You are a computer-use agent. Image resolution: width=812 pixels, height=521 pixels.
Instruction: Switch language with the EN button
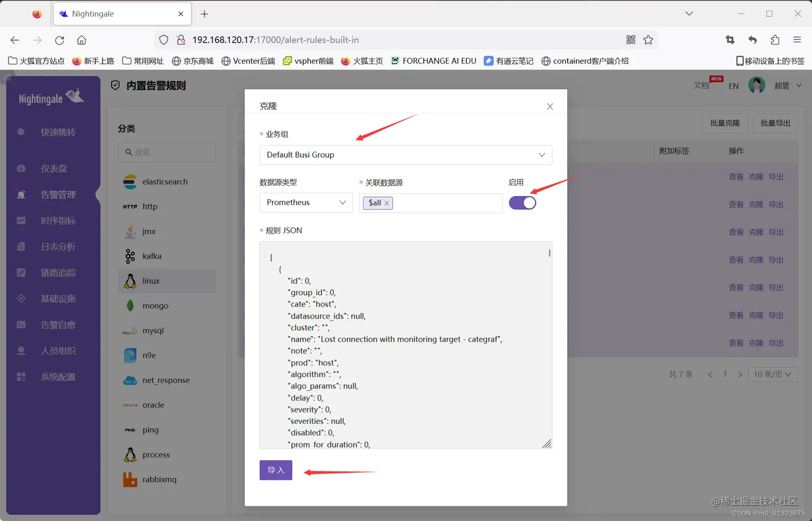click(734, 86)
